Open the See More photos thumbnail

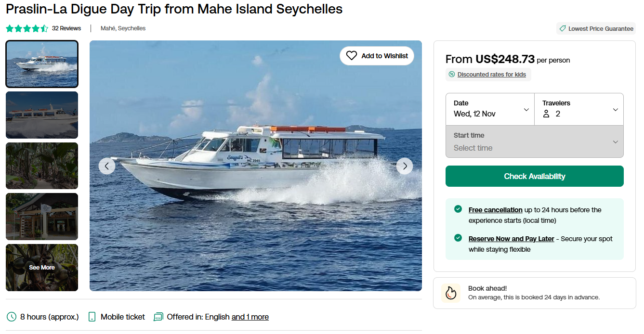point(42,268)
